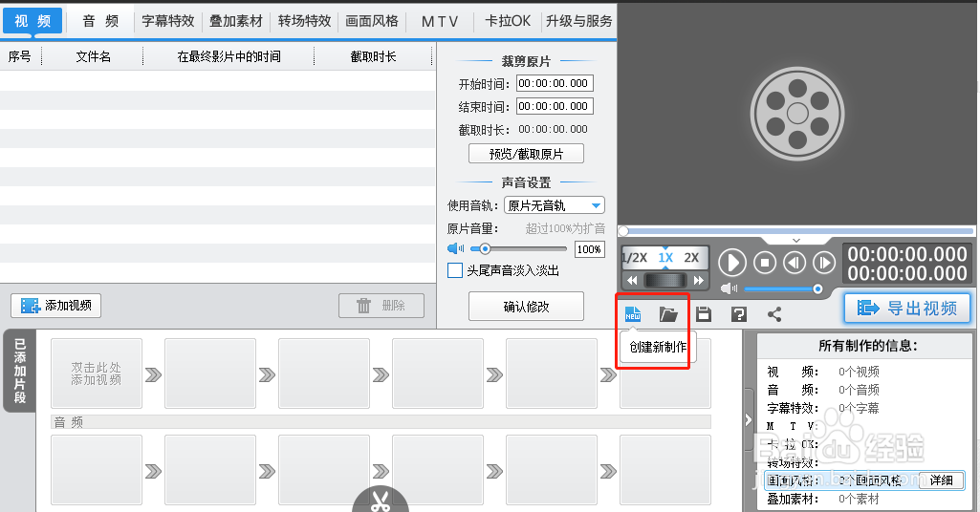
Task: Open help question mark icon
Action: (x=739, y=314)
